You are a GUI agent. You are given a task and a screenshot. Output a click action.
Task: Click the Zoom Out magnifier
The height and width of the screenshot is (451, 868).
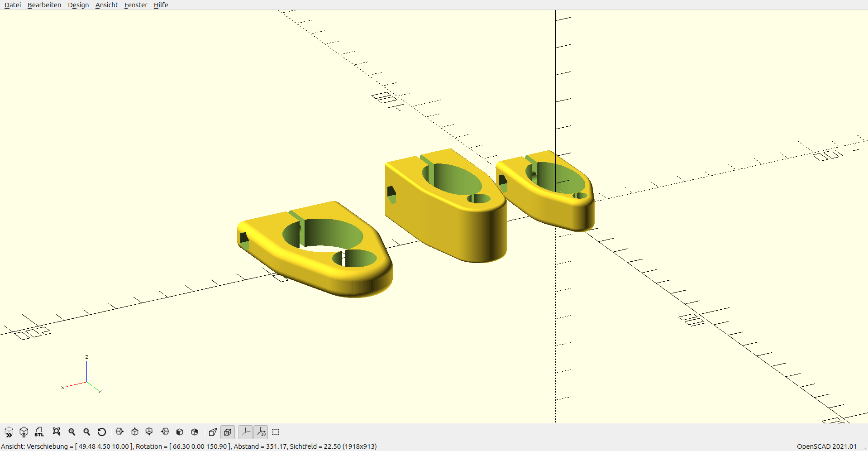[87, 432]
